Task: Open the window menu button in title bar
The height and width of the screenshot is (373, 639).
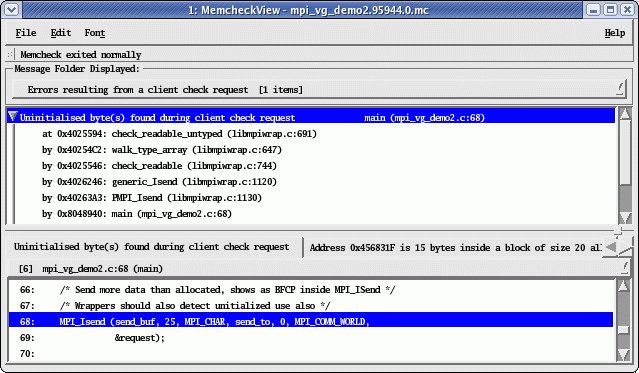Action: click(x=11, y=9)
